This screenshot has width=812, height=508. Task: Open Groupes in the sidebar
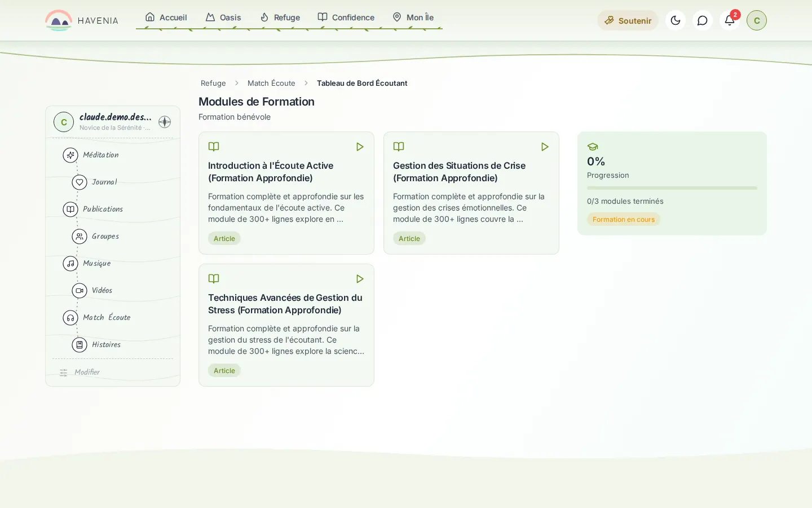(x=105, y=236)
